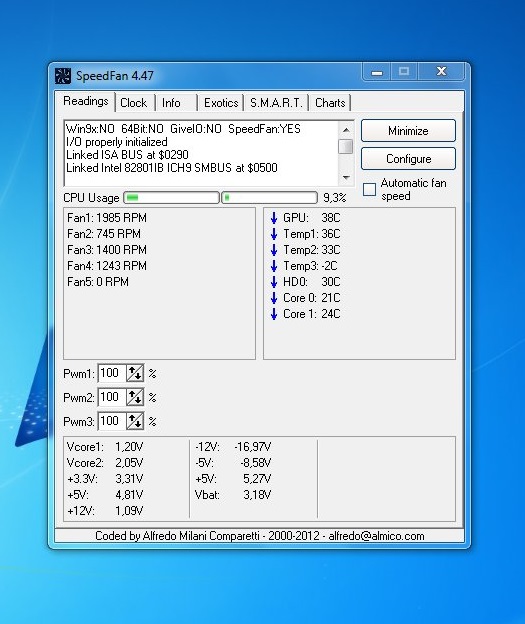Click the down arrow icon beside Core 1
This screenshot has width=525, height=624.
click(274, 314)
